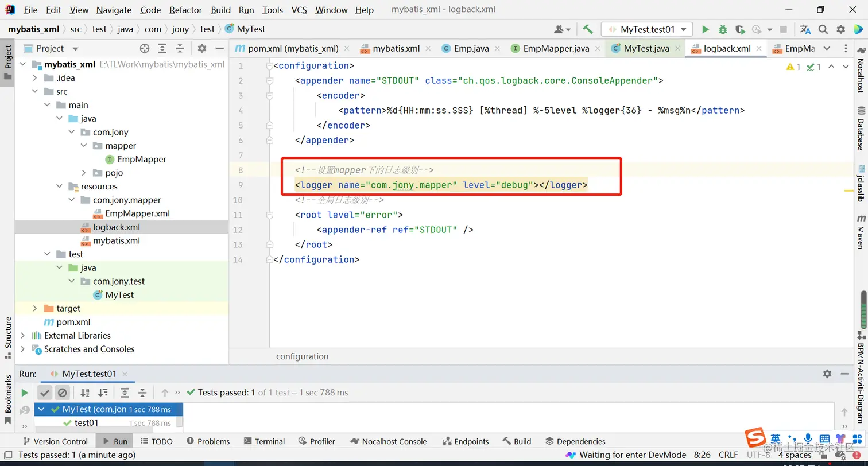Open the Translate icon in the top toolbar
Screen dimensions: 868x466
(805, 29)
